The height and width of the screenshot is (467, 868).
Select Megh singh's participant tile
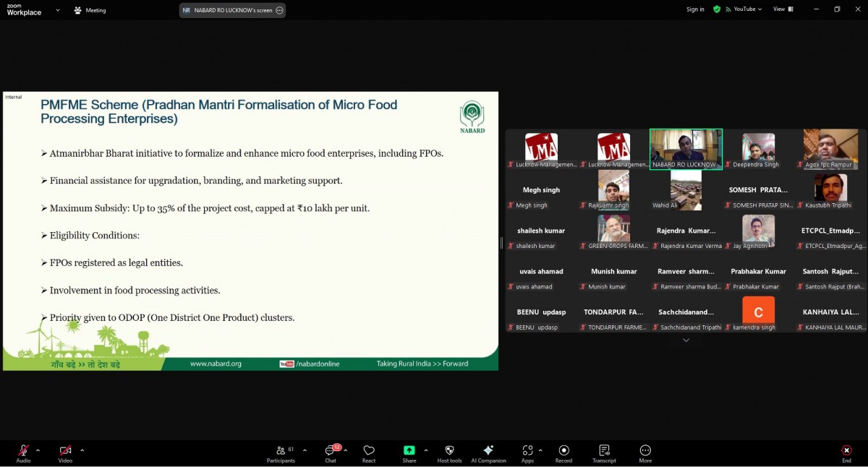click(541, 190)
